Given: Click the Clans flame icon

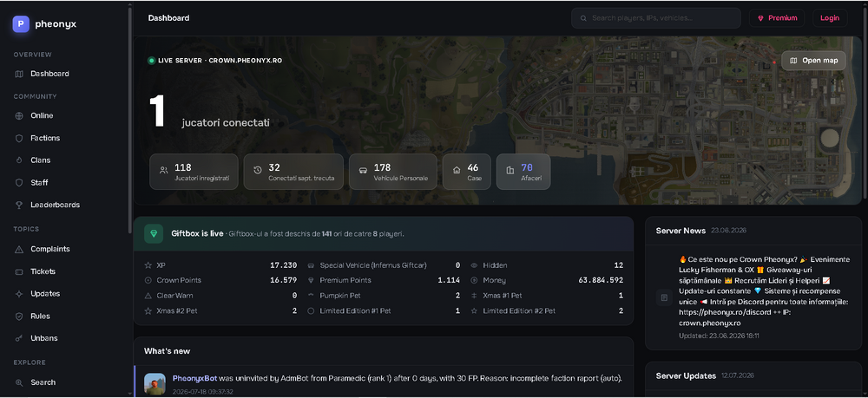Looking at the screenshot, I should click(19, 160).
